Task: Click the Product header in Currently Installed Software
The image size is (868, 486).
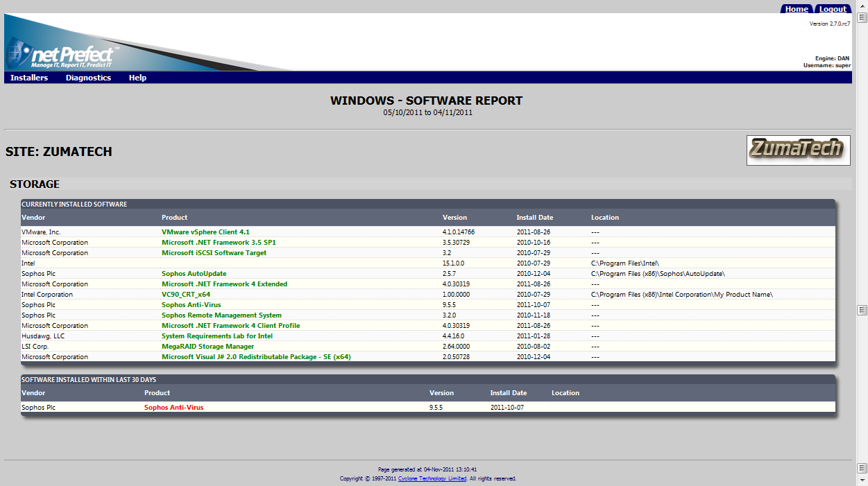Action: (175, 218)
